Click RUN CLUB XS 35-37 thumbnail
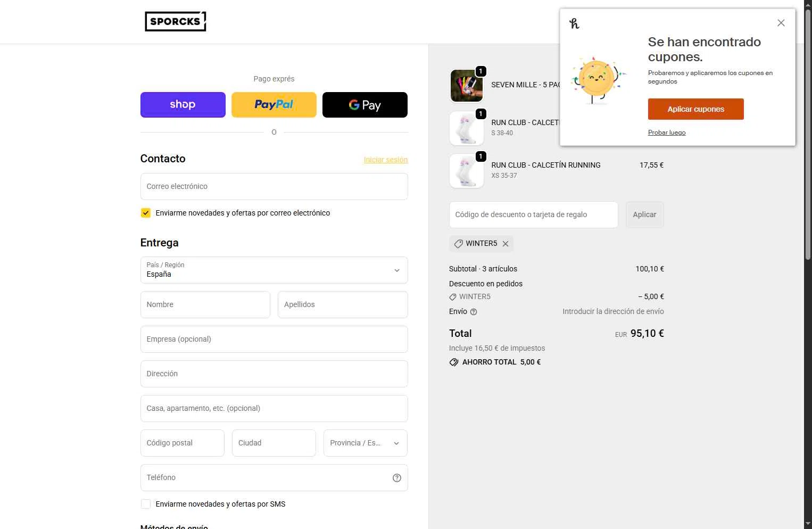This screenshot has height=529, width=812. [467, 171]
